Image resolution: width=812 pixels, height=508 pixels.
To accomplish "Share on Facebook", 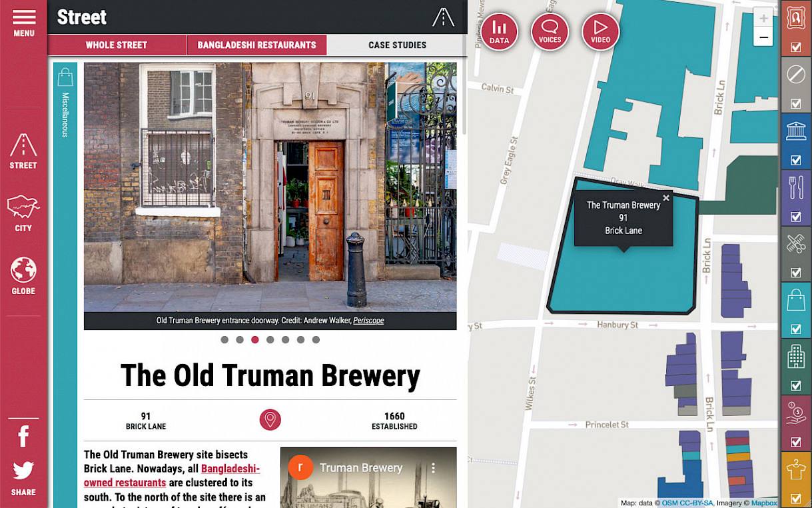I will click(x=23, y=437).
